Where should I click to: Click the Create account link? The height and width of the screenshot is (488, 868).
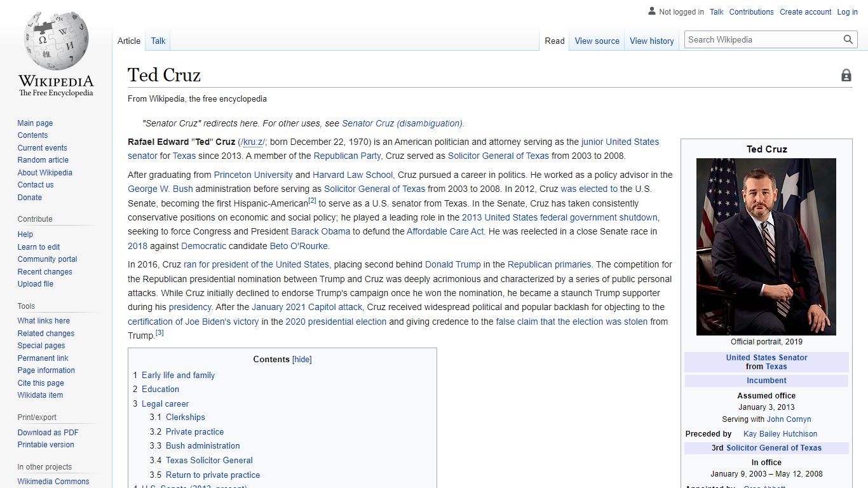click(x=805, y=12)
